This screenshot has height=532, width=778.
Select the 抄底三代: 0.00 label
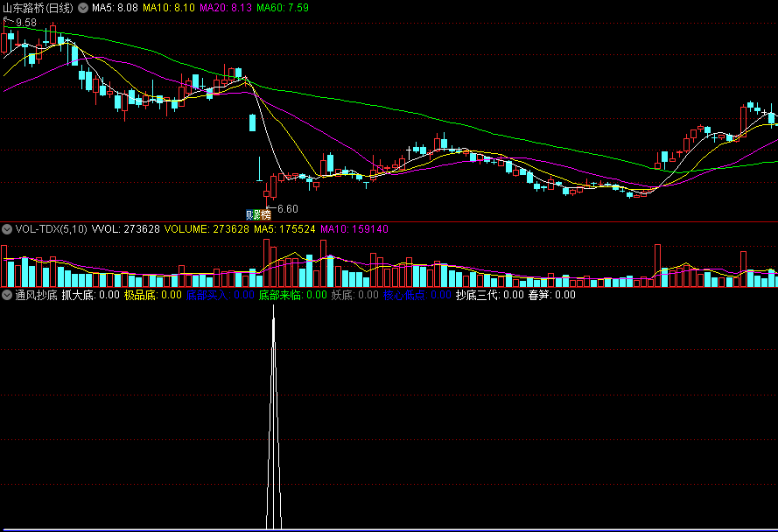(x=490, y=295)
